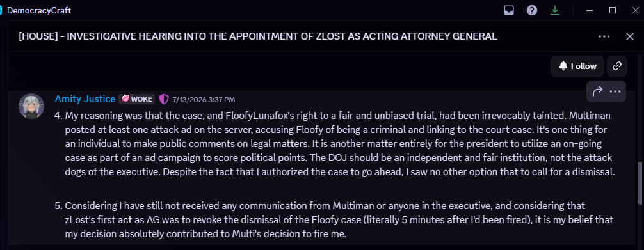
Task: Click the green download update icon
Action: coord(555,10)
